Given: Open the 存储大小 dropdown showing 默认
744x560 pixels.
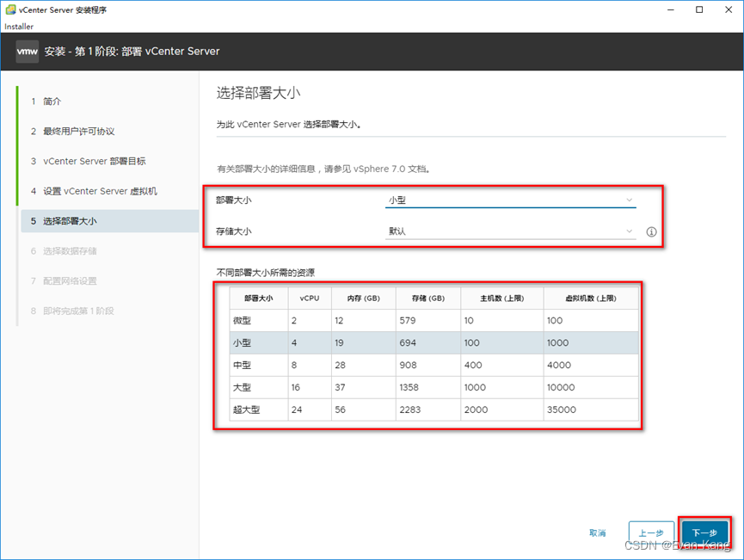Looking at the screenshot, I should pyautogui.click(x=510, y=231).
